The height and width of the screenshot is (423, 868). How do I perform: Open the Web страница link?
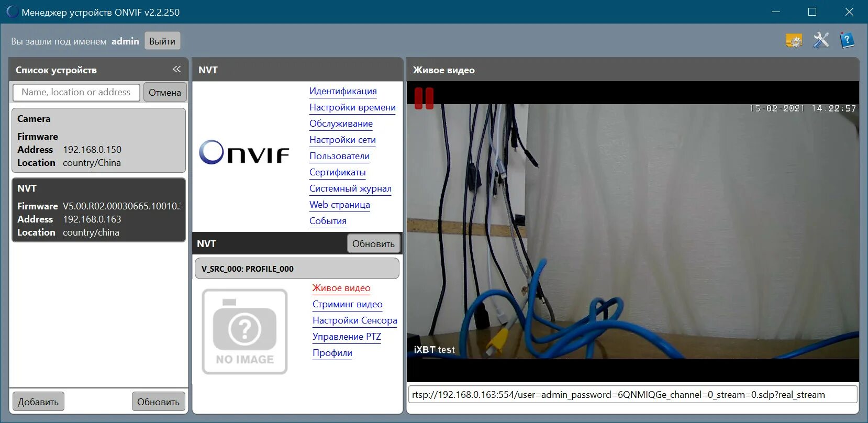coord(339,205)
